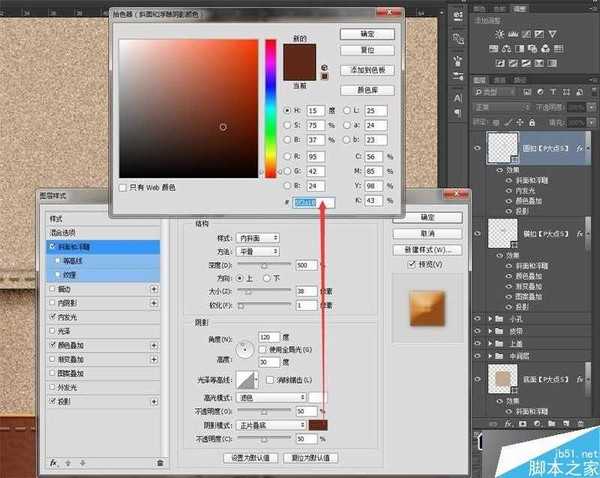Select 混合选项 in the style list
Image resolution: width=600 pixels, height=478 pixels.
click(x=65, y=231)
